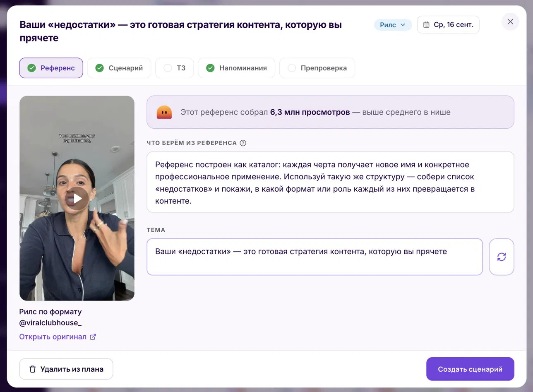The image size is (533, 392).
Task: Click the reference video thumbnail
Action: pyautogui.click(x=77, y=198)
